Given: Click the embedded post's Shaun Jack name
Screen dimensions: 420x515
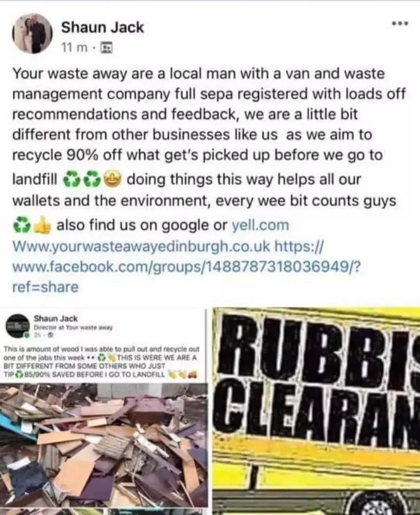Looking at the screenshot, I should click(56, 318).
